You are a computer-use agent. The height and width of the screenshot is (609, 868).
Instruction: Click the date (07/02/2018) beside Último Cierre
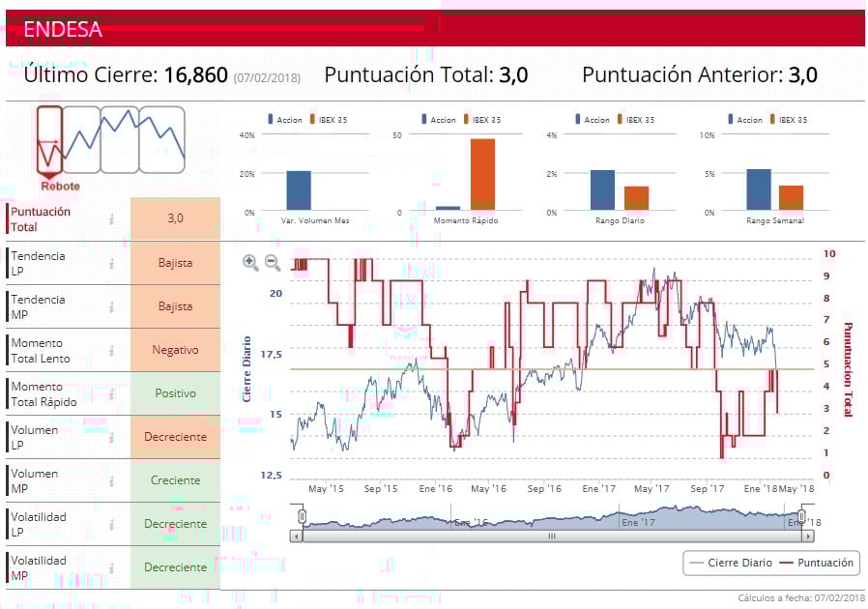[268, 77]
